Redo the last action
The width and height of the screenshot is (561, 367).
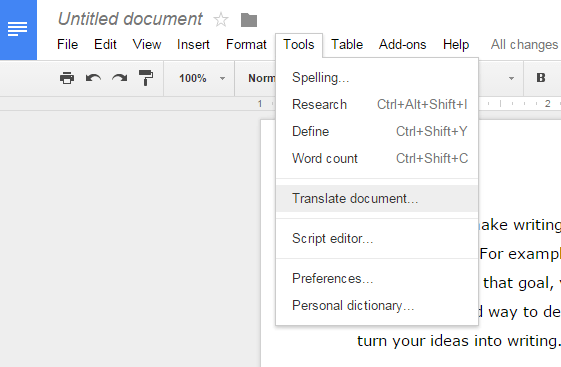[x=119, y=78]
